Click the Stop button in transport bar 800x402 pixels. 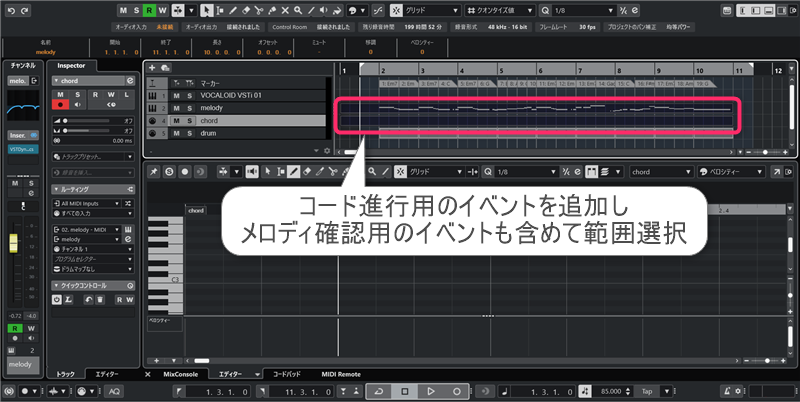click(x=405, y=391)
